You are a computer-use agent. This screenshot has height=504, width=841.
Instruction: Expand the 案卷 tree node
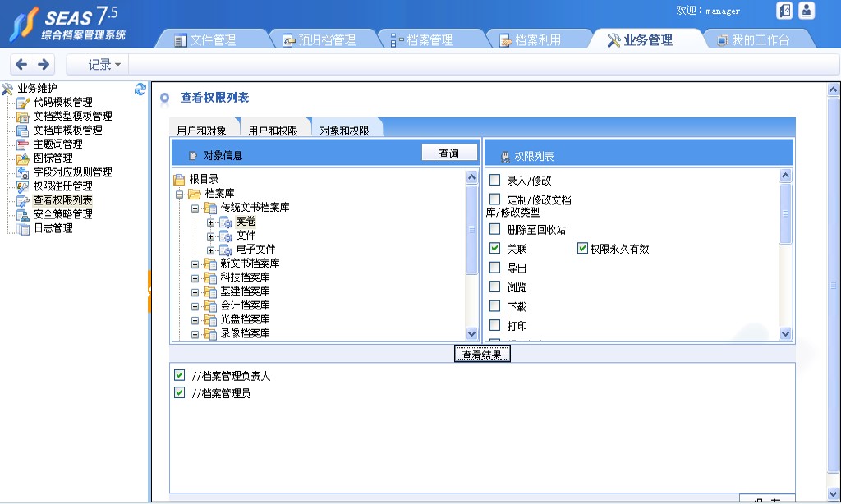click(211, 222)
